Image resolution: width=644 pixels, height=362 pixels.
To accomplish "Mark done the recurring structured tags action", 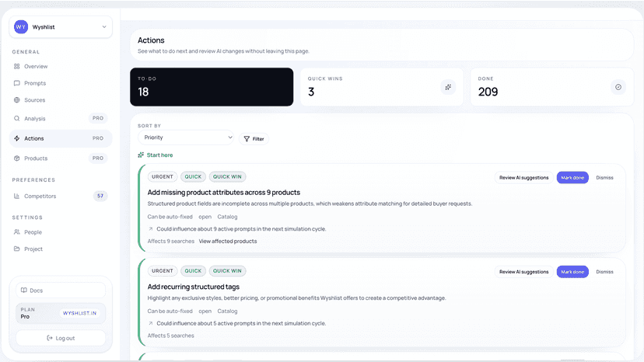I will 572,272.
